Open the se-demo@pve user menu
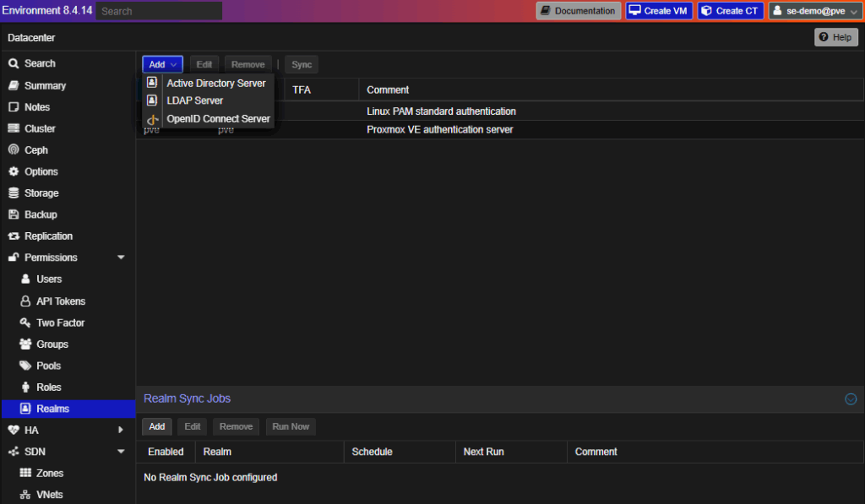Viewport: 865px width, 504px height. [814, 11]
